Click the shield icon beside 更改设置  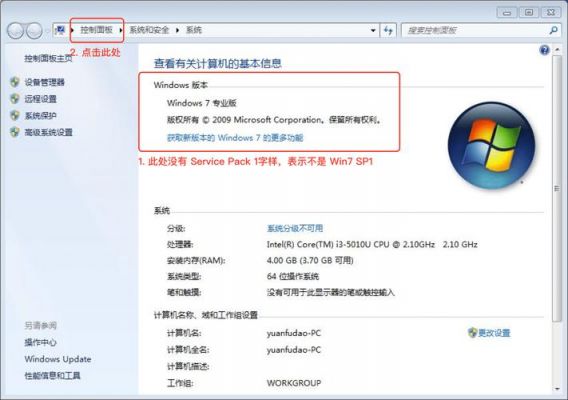472,333
